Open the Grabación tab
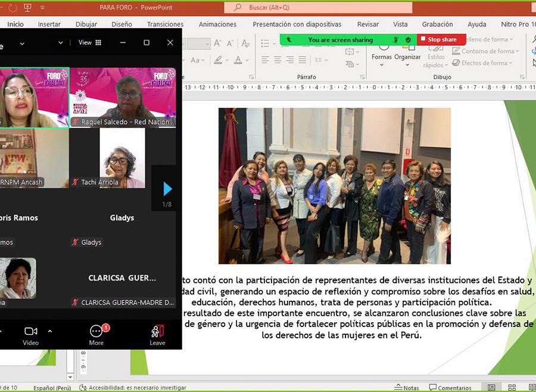 (x=437, y=24)
